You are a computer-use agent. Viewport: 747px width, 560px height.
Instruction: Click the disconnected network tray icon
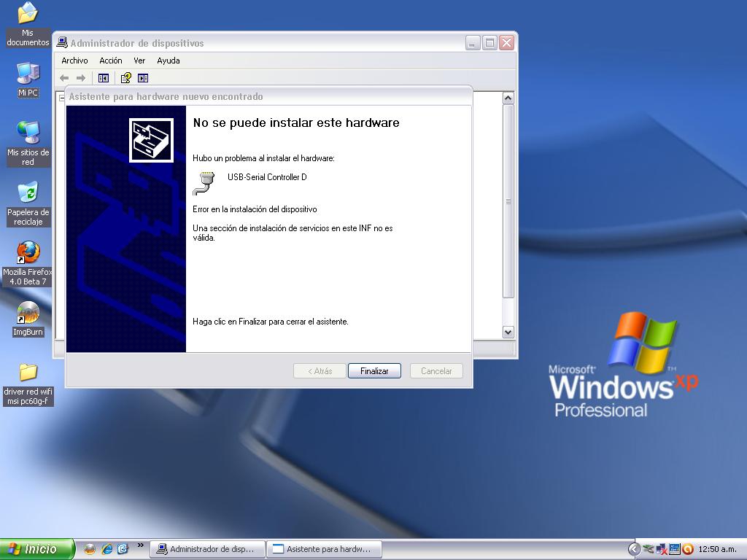662,549
